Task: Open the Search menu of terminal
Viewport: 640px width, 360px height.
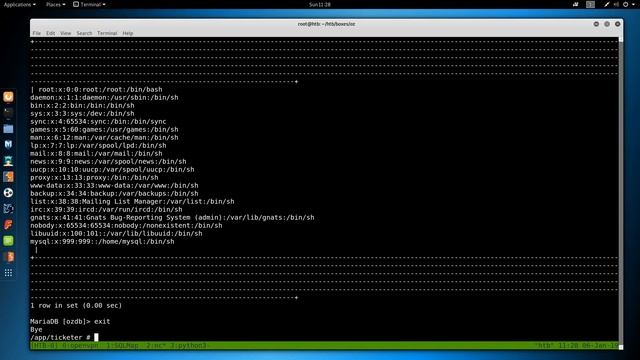Action: point(84,33)
